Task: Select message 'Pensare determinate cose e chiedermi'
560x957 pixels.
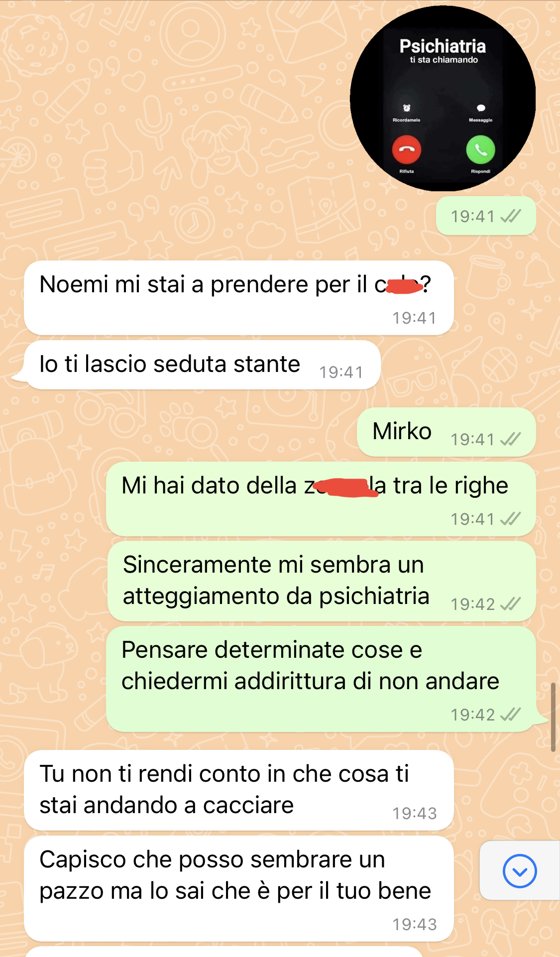Action: pos(321,679)
